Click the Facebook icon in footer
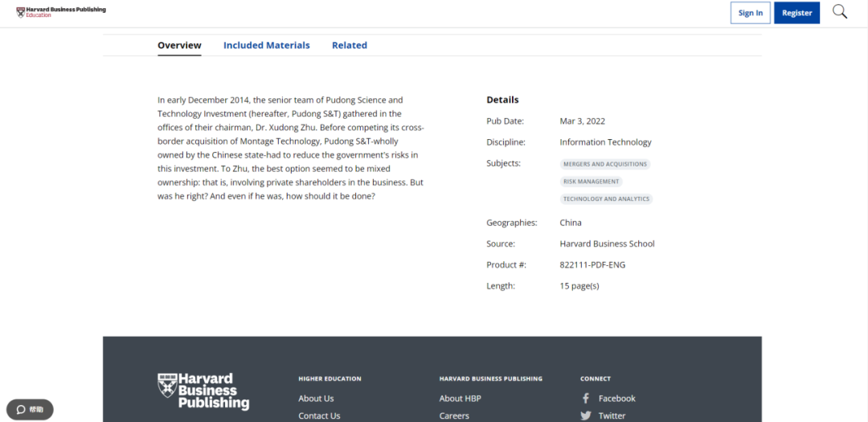868x422 pixels. 586,399
